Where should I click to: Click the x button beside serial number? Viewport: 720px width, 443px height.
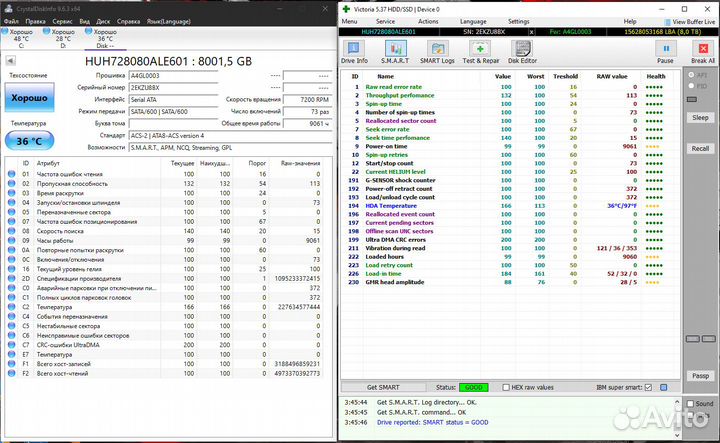(x=532, y=32)
